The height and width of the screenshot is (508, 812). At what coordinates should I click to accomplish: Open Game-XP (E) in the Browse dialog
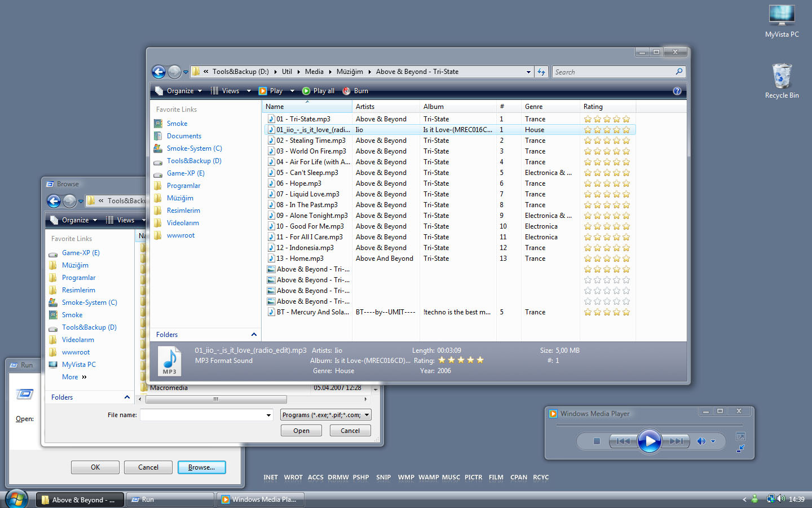[x=81, y=253]
